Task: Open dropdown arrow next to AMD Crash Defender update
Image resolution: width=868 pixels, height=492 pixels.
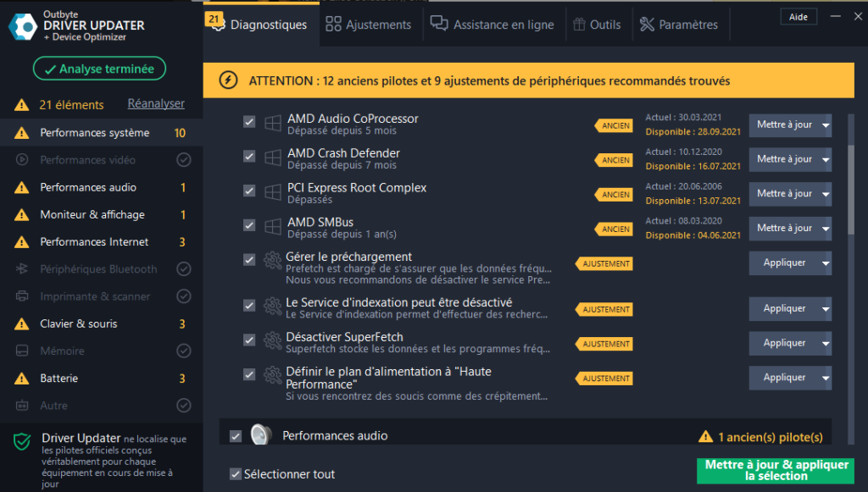Action: coord(826,159)
